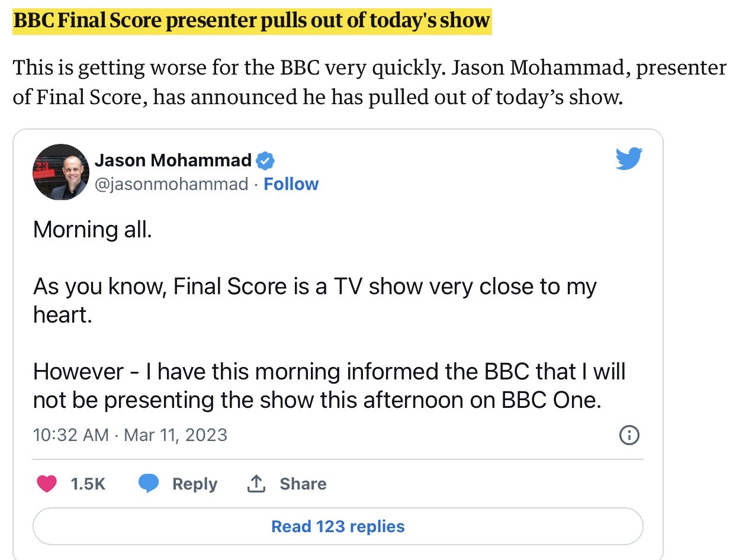Open the tweet info circle icon
Image resolution: width=736 pixels, height=560 pixels.
click(x=629, y=436)
